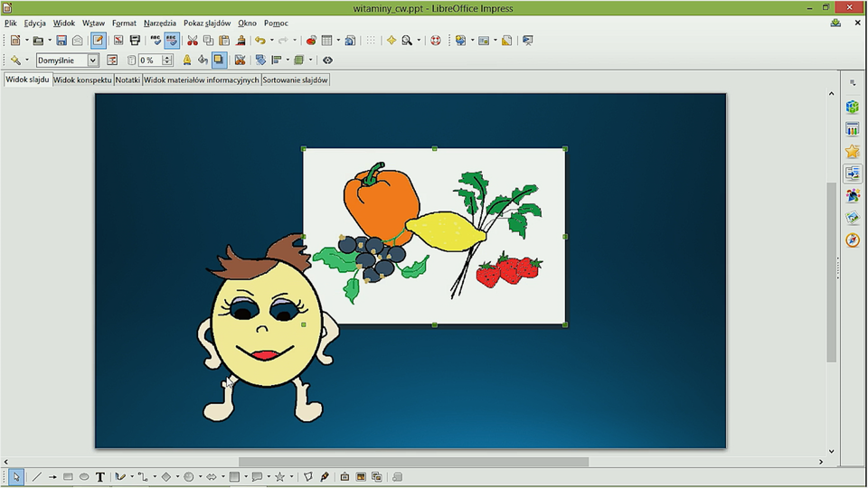Image resolution: width=868 pixels, height=488 pixels.
Task: Open the sidebar Gallery panel
Action: tap(852, 218)
